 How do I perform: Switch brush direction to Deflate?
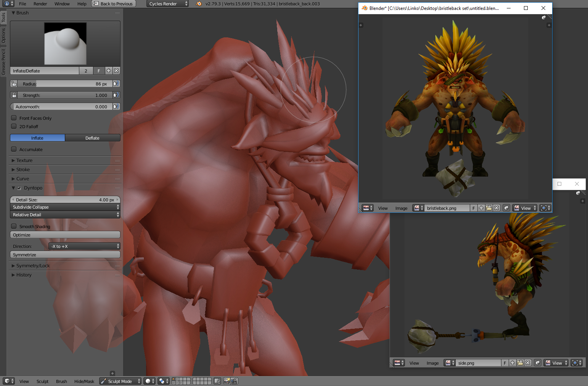pos(93,138)
